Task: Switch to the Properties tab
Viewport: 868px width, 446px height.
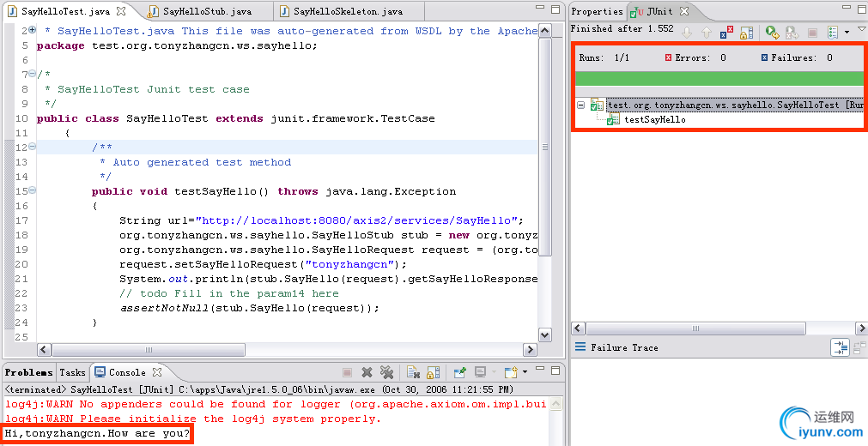Action: click(597, 11)
